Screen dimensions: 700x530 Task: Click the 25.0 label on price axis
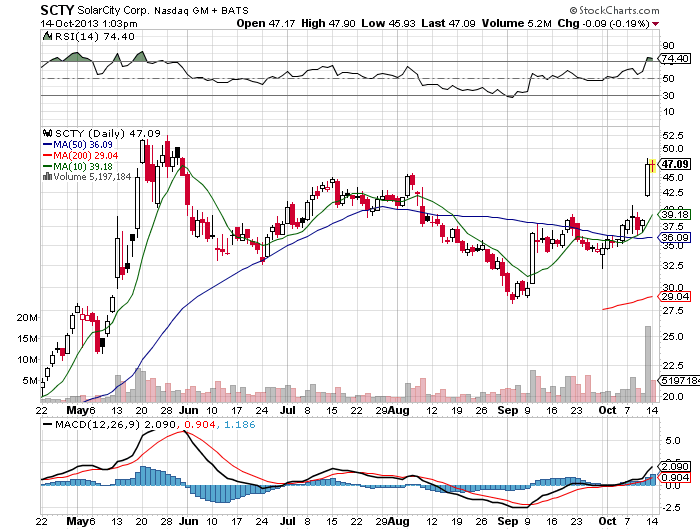tap(673, 336)
